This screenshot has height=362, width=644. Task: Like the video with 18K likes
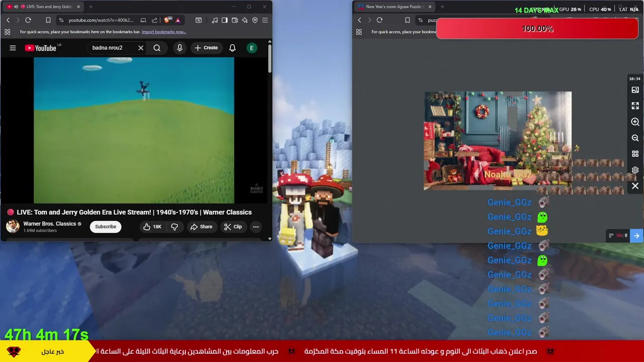pyautogui.click(x=152, y=227)
